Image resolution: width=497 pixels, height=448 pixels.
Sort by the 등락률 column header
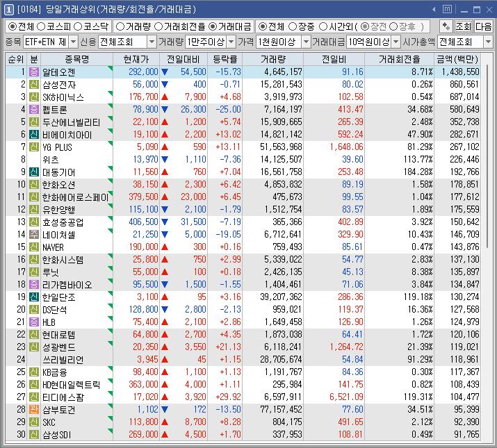click(x=225, y=59)
